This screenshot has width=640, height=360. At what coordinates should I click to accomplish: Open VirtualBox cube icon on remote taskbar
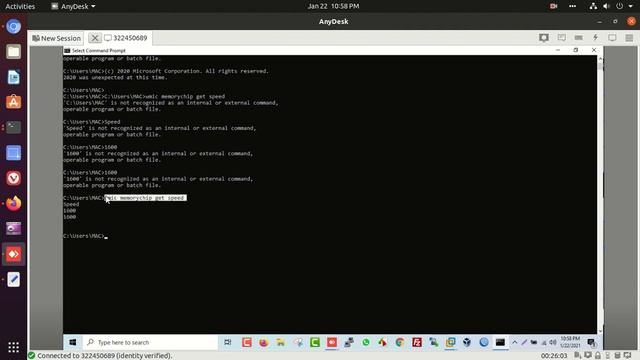coord(467,342)
